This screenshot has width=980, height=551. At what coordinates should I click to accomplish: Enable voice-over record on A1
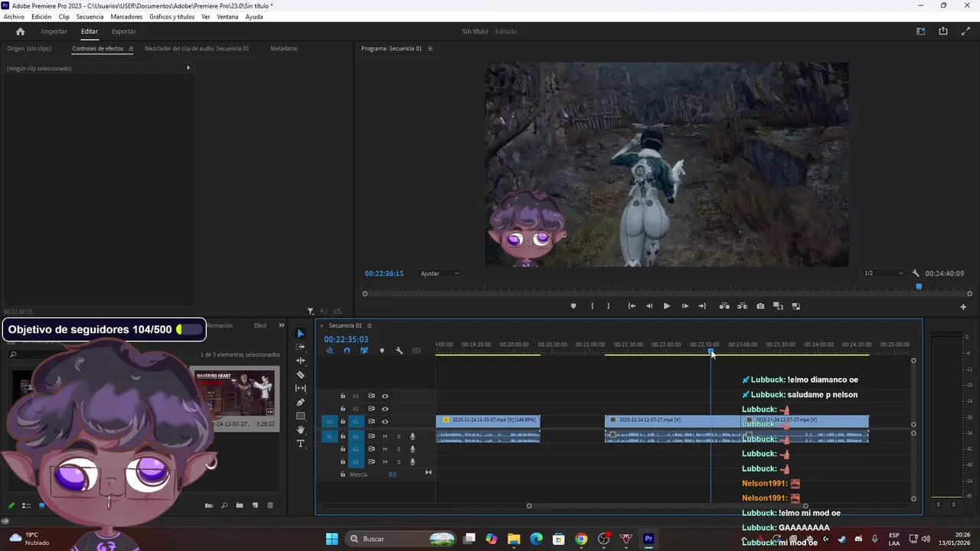click(413, 437)
